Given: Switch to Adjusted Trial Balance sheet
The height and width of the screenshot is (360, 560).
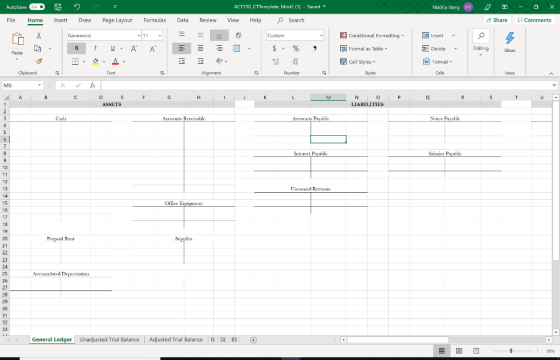Looking at the screenshot, I should (176, 340).
